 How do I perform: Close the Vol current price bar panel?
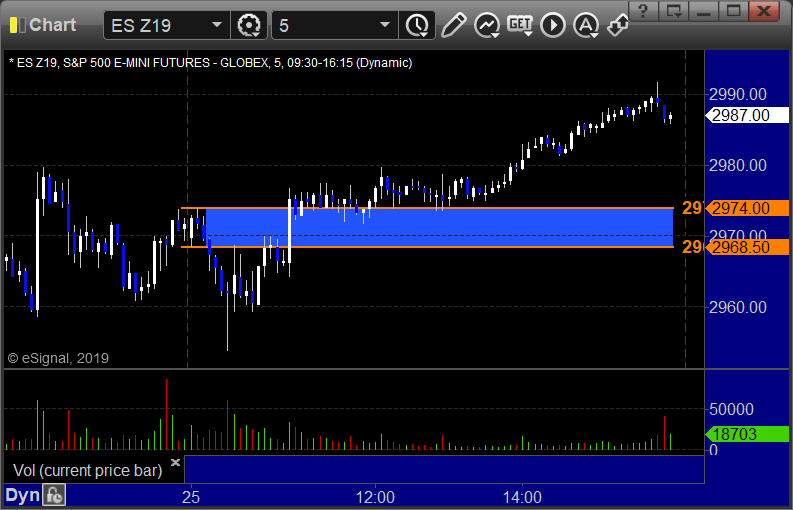pyautogui.click(x=175, y=462)
